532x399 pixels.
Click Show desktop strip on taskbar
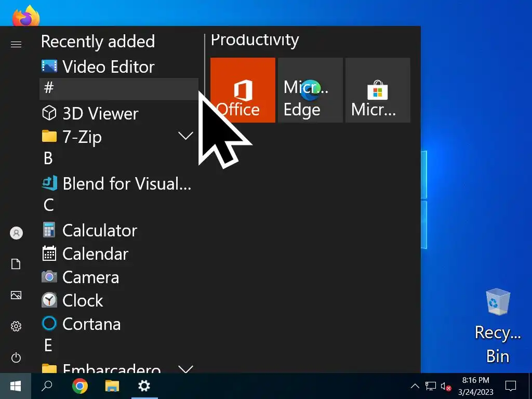(530, 386)
